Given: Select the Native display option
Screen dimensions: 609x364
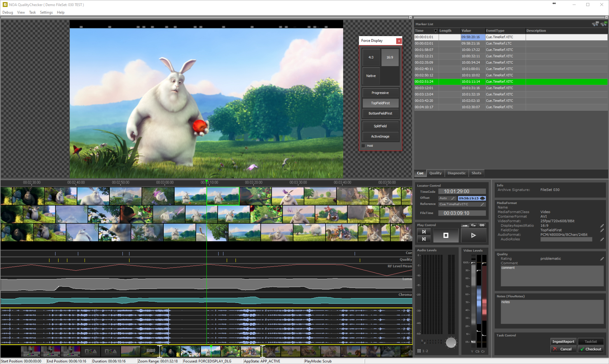Looking at the screenshot, I should (371, 76).
